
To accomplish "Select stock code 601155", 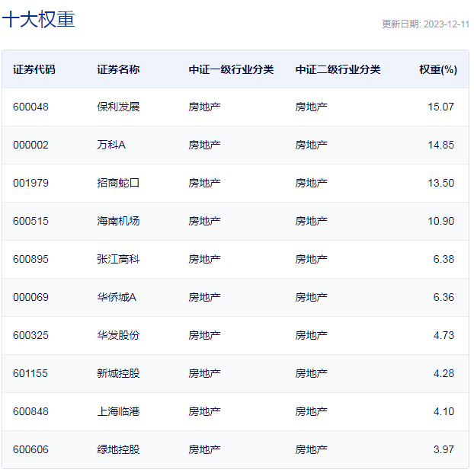I will [x=30, y=373].
